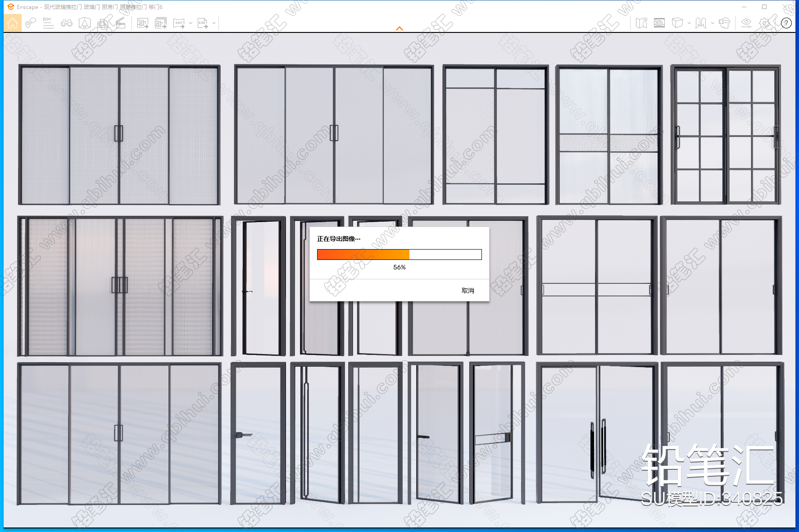The height and width of the screenshot is (532, 799).
Task: Minimize the Enscape window
Action: click(744, 7)
